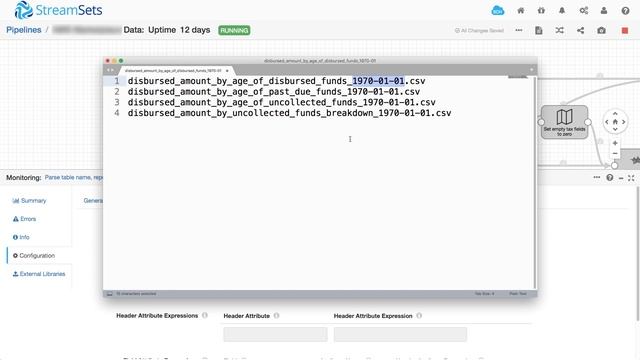Click the auto-arrange shuffle icon
This screenshot has width=640, height=360.
pyautogui.click(x=560, y=30)
